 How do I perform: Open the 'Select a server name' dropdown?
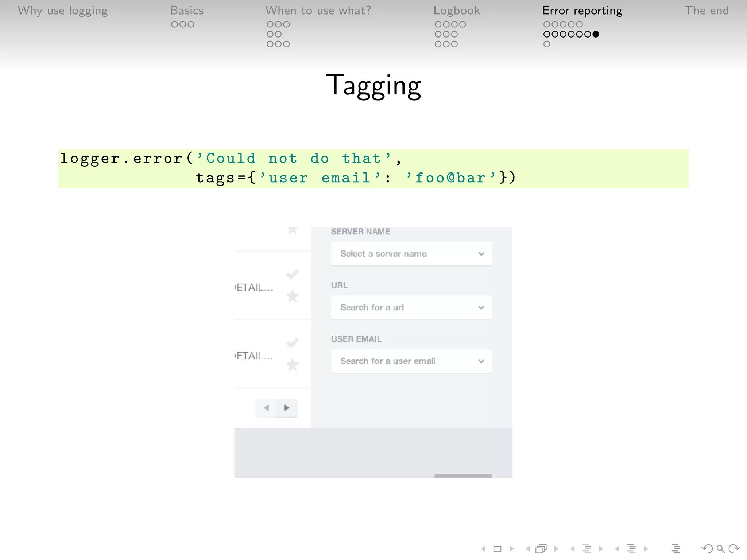point(411,254)
